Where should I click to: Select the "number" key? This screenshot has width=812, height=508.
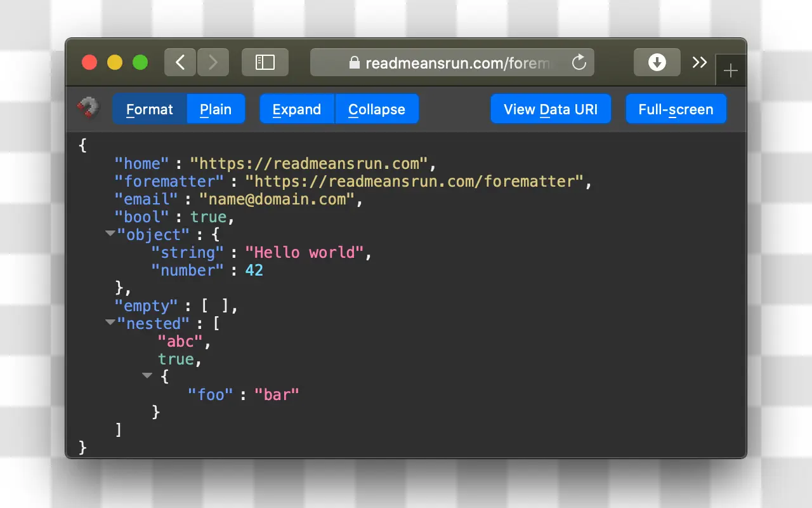pos(188,271)
